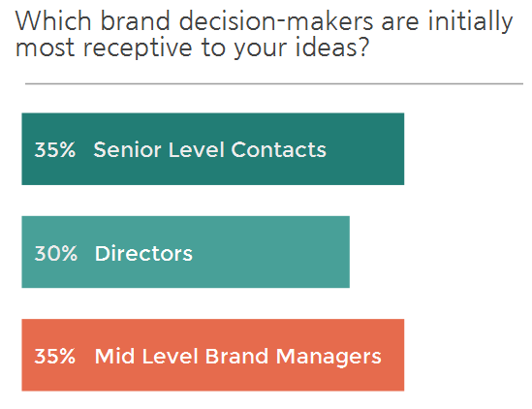Viewport: 532px width, 409px height.
Task: Select the "Directors" label text
Action: tap(143, 253)
